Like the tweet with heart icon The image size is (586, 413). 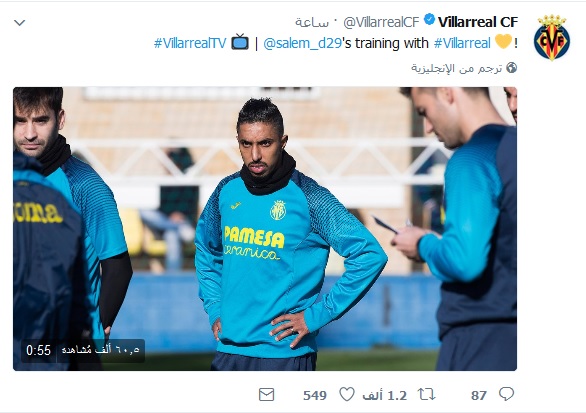click(x=346, y=394)
